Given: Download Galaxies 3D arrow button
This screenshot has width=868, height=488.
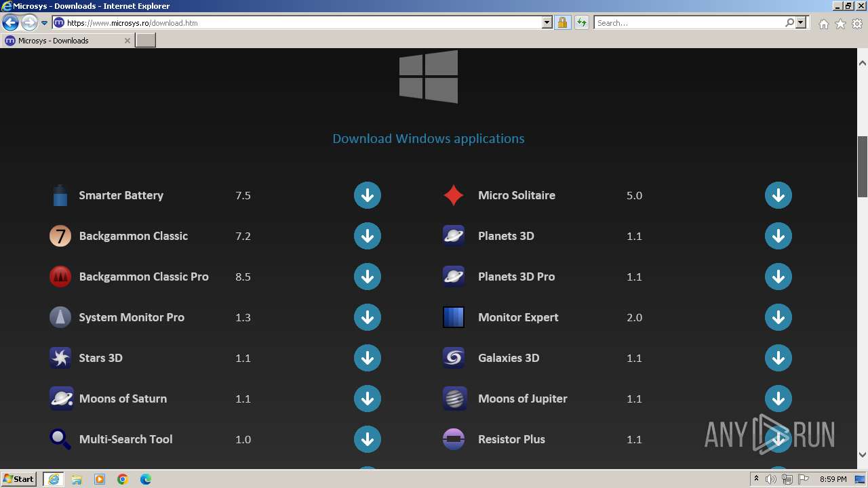Looking at the screenshot, I should click(x=778, y=358).
